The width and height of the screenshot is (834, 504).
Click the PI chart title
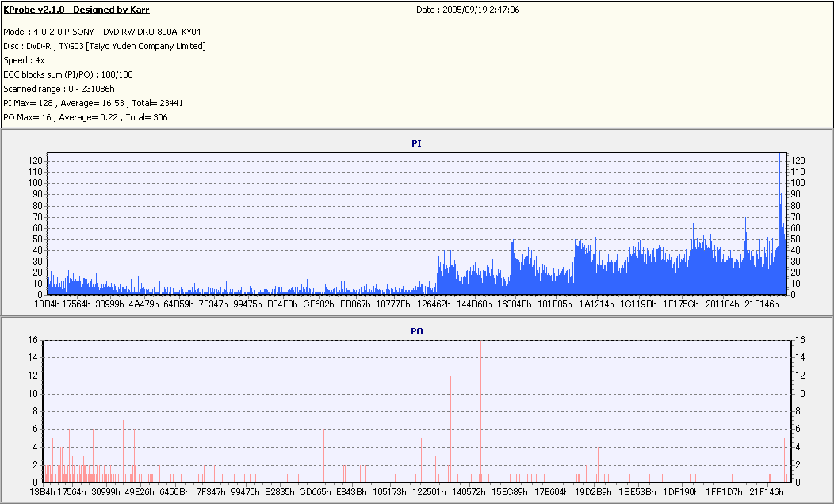[416, 143]
